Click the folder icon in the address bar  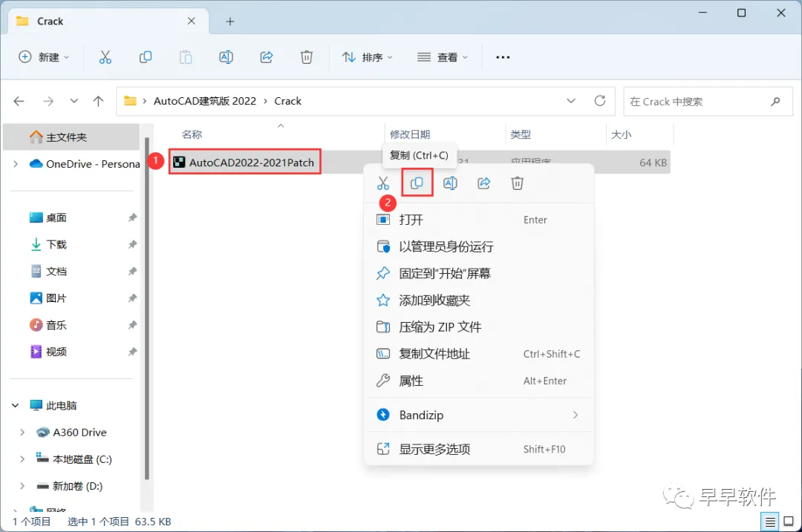click(x=131, y=101)
